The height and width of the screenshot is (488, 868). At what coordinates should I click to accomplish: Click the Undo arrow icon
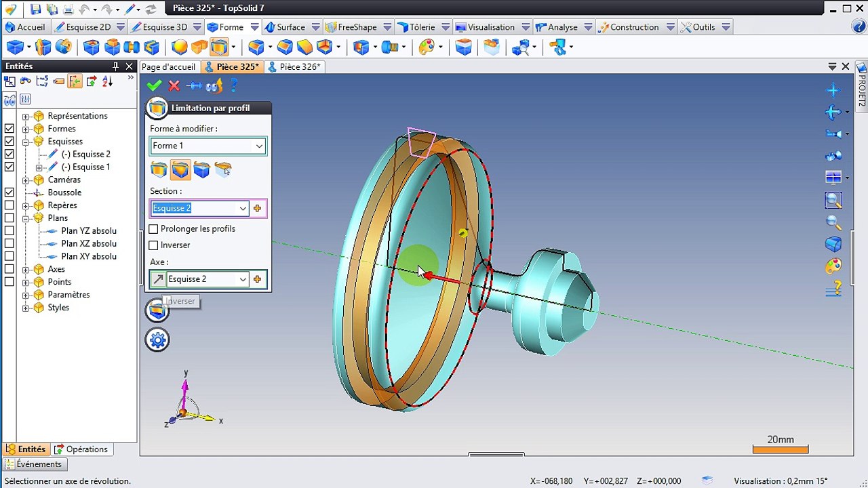[x=85, y=9]
